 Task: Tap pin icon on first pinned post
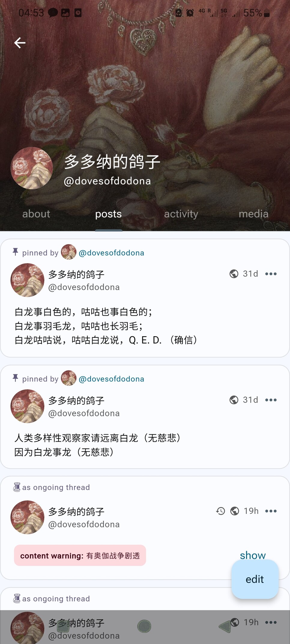[15, 252]
